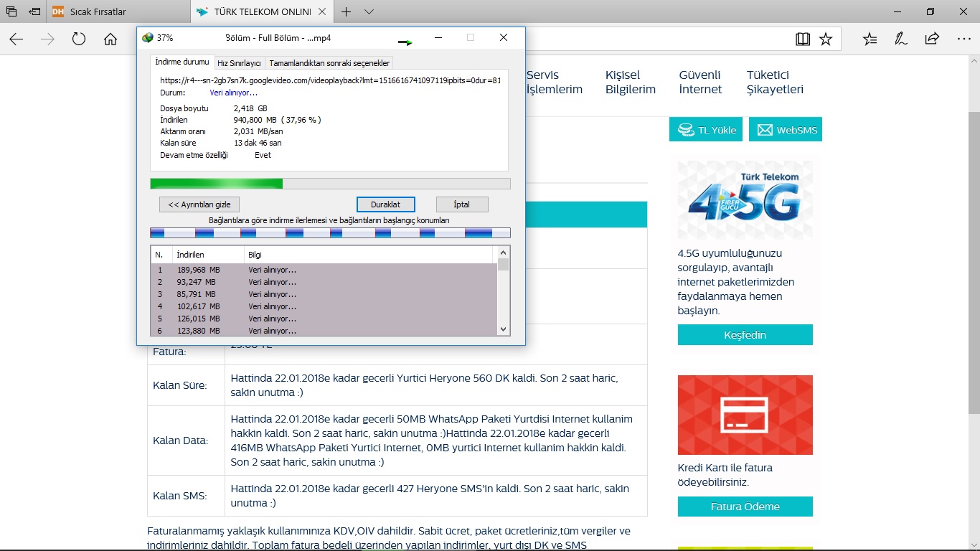Go back using the browser back arrow
This screenshot has height=551, width=980.
click(16, 39)
